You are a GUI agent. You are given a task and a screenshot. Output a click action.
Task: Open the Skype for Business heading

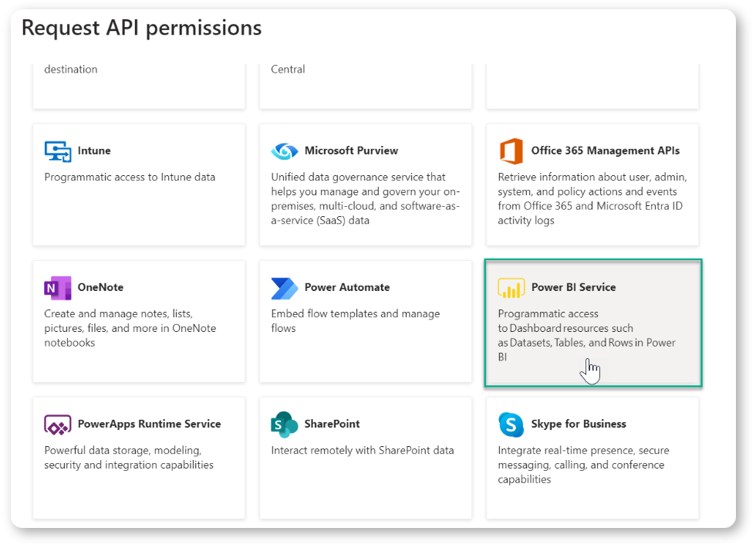pos(579,424)
